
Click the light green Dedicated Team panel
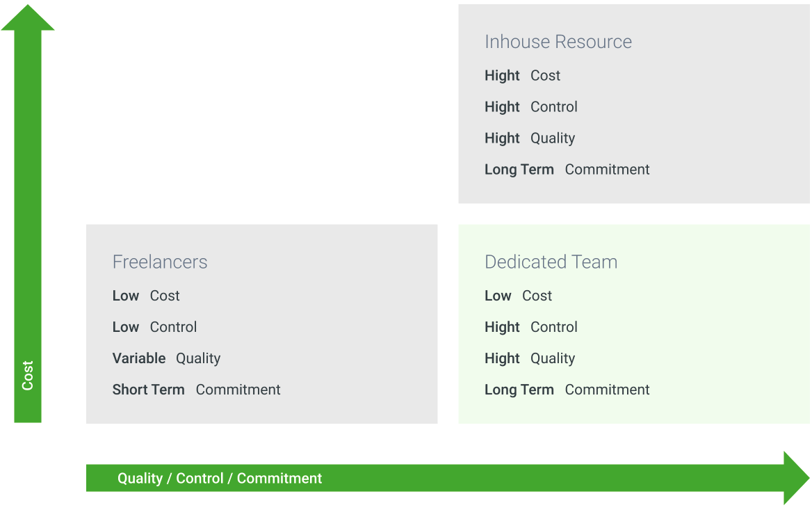(634, 324)
